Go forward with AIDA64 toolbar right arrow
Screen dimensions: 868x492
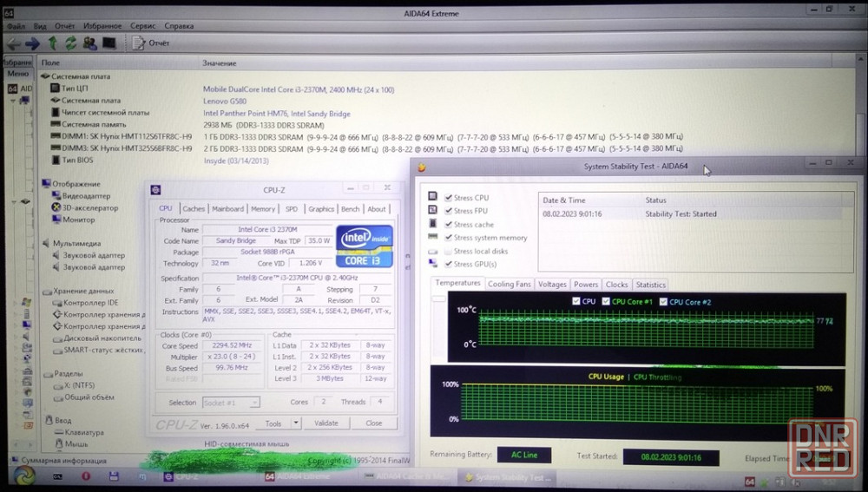[33, 43]
